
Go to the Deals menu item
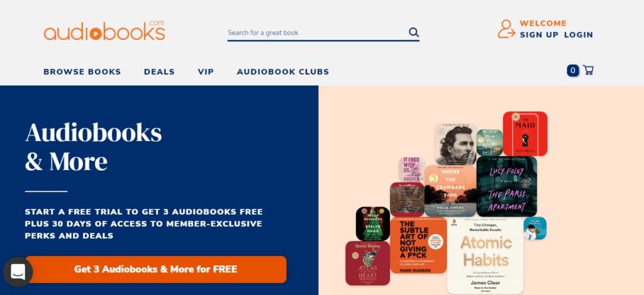[159, 72]
